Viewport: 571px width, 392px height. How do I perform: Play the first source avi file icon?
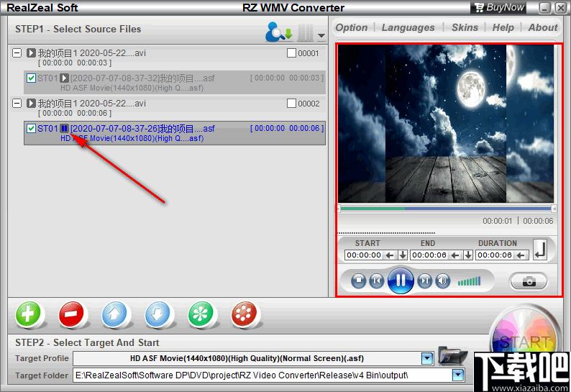(x=31, y=53)
